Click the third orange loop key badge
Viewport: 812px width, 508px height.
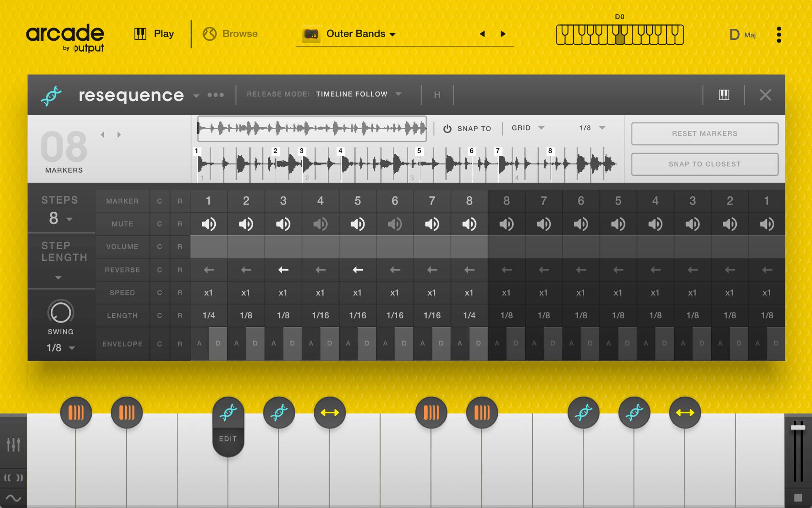point(431,412)
